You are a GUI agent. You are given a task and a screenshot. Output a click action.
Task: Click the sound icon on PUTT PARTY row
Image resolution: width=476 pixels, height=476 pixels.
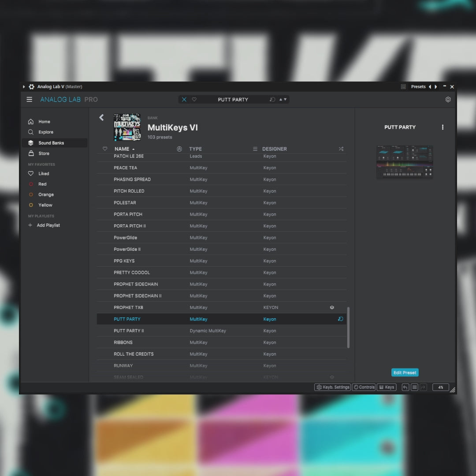(341, 319)
